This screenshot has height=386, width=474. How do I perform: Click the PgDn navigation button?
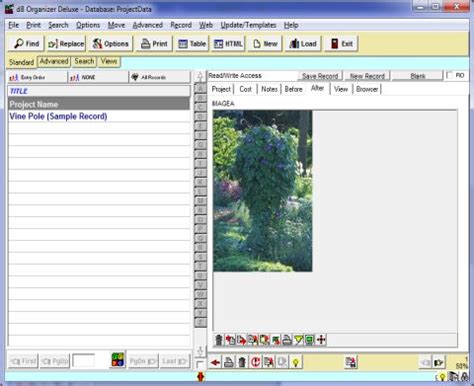pyautogui.click(x=143, y=361)
